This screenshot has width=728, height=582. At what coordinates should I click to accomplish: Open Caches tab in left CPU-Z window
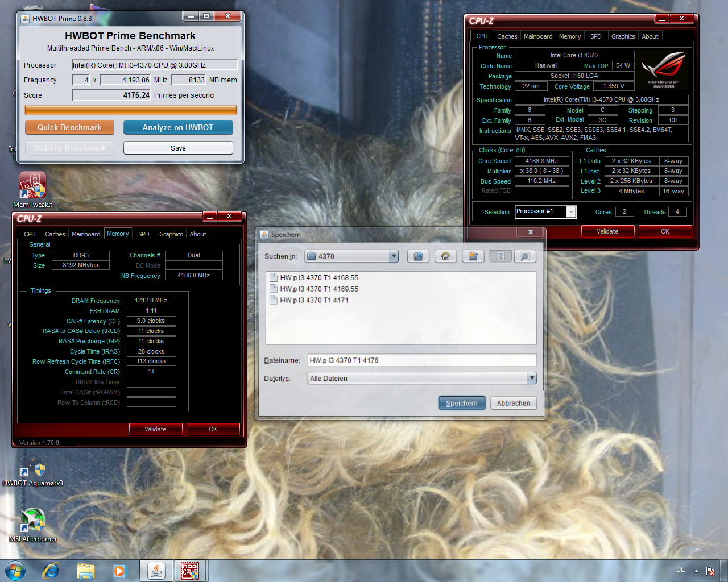tap(55, 234)
